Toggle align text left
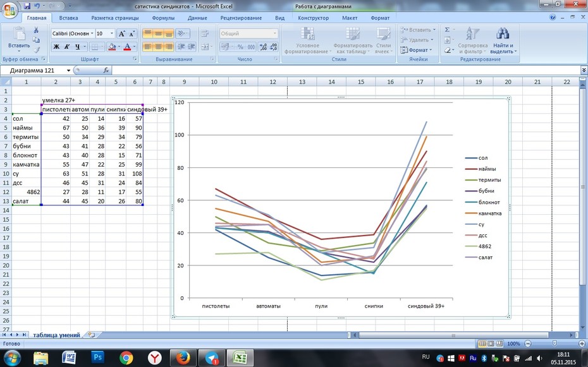588x367 pixels. pos(148,47)
